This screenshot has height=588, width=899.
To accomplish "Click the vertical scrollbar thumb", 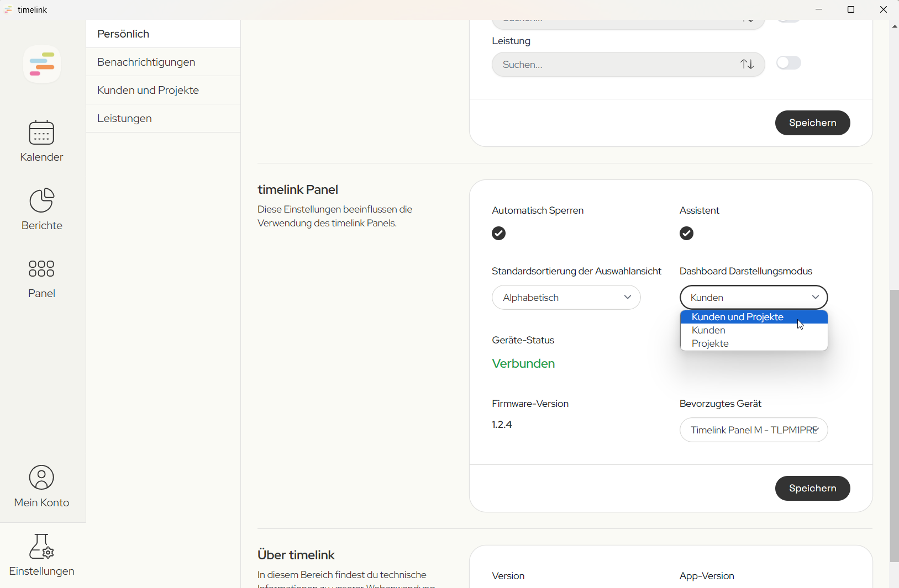I will [894, 426].
